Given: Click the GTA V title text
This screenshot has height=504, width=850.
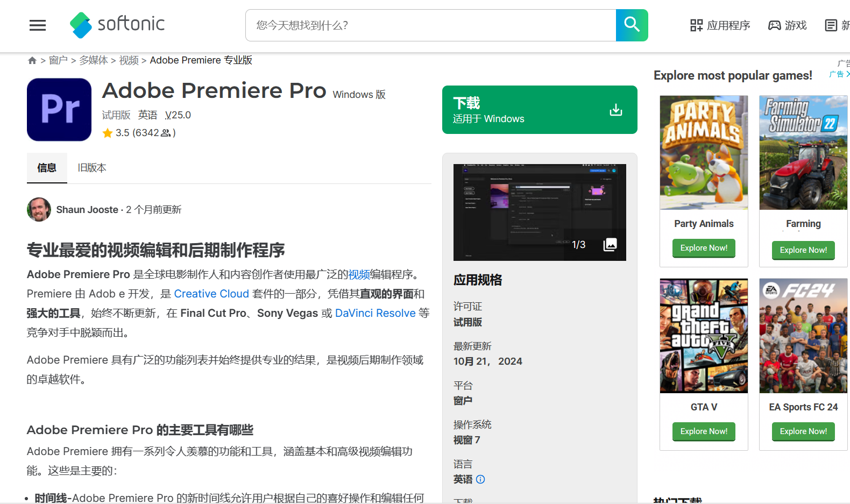Looking at the screenshot, I should [x=704, y=407].
